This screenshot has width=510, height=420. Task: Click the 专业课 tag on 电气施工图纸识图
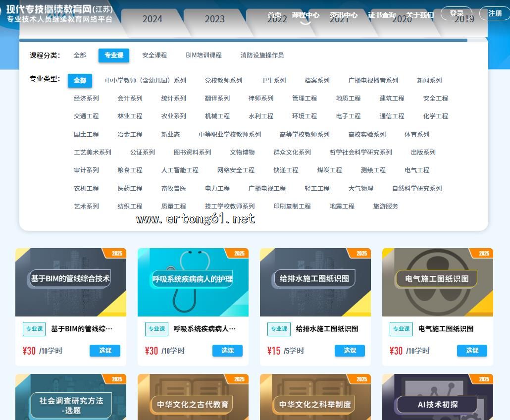click(401, 329)
